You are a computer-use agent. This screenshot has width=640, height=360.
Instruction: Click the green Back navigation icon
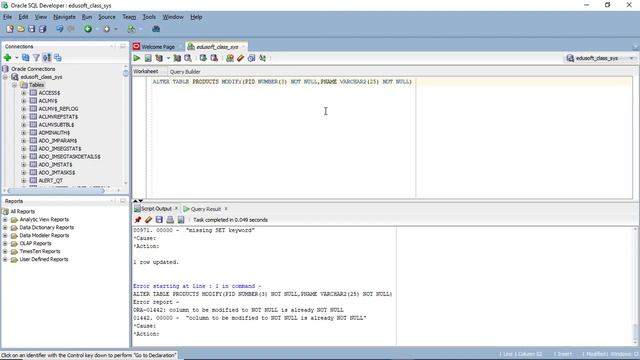pos(88,29)
